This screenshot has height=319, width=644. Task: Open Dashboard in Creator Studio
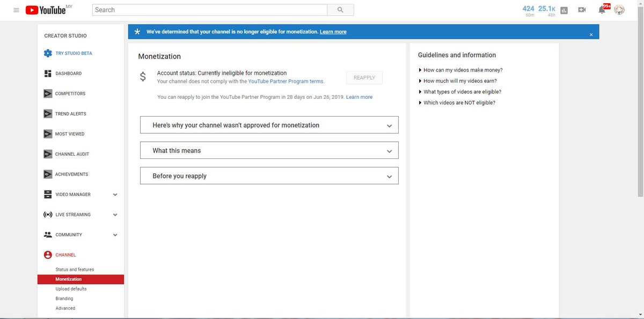coord(68,74)
